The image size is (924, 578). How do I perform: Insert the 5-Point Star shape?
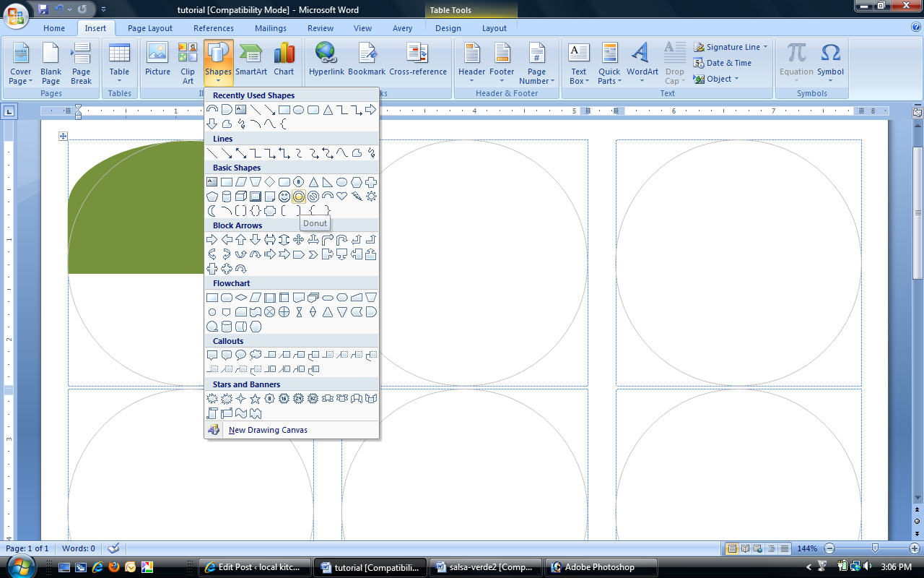tap(256, 399)
